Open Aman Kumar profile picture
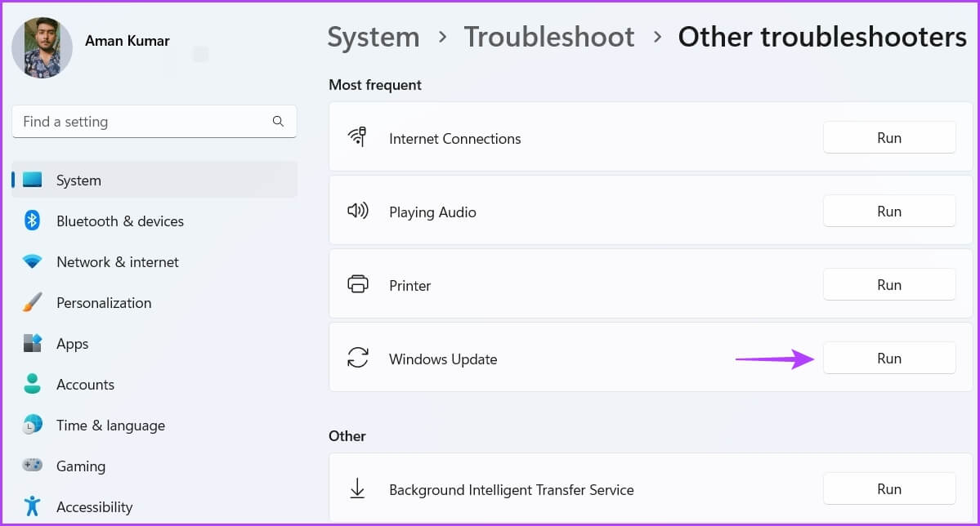 click(x=42, y=47)
